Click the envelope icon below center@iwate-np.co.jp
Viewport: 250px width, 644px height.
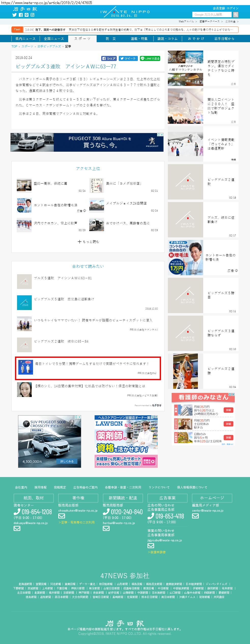[195, 516]
